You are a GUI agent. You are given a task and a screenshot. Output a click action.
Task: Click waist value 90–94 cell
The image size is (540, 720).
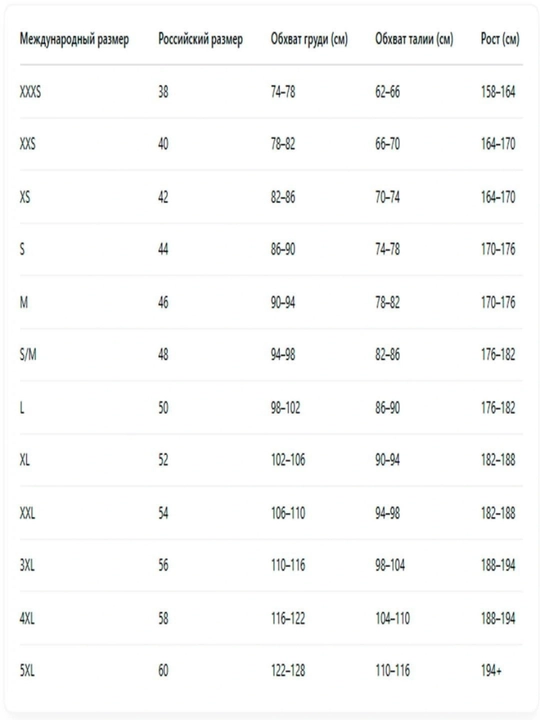[x=388, y=460]
